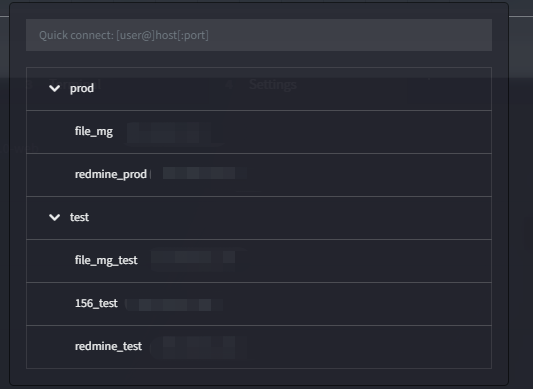Screen dimensions: 533x389
Task: Choose the redmine_test profile
Action: coord(259,347)
